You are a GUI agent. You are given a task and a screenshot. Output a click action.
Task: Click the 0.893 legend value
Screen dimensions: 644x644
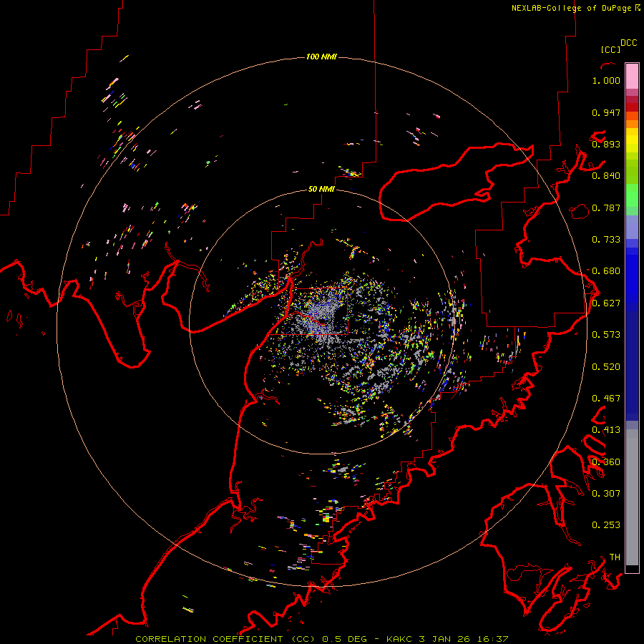click(606, 144)
